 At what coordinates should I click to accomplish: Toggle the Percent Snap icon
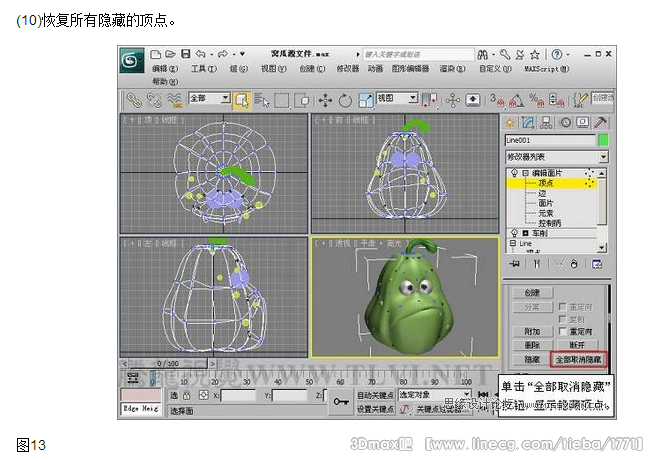coord(537,101)
